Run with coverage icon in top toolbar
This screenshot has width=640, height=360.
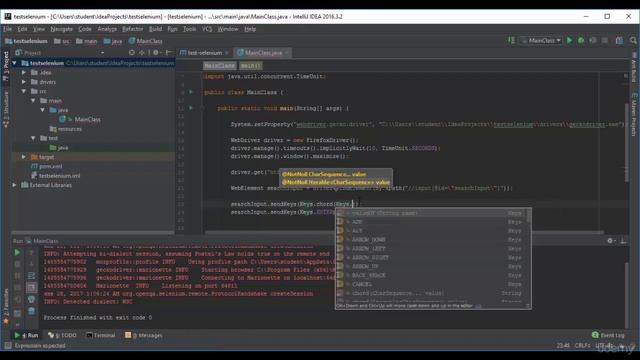point(593,40)
